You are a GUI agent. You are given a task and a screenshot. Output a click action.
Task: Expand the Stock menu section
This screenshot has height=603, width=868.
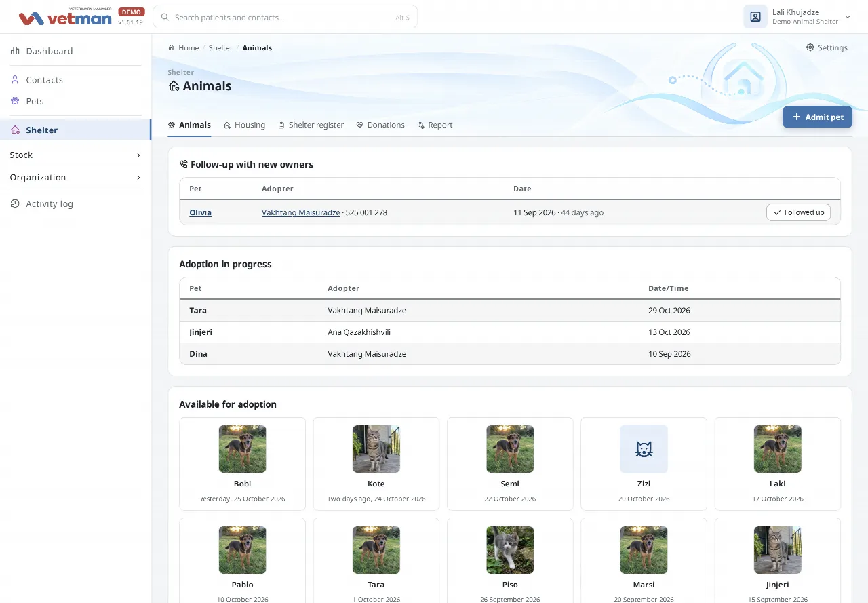pyautogui.click(x=75, y=155)
